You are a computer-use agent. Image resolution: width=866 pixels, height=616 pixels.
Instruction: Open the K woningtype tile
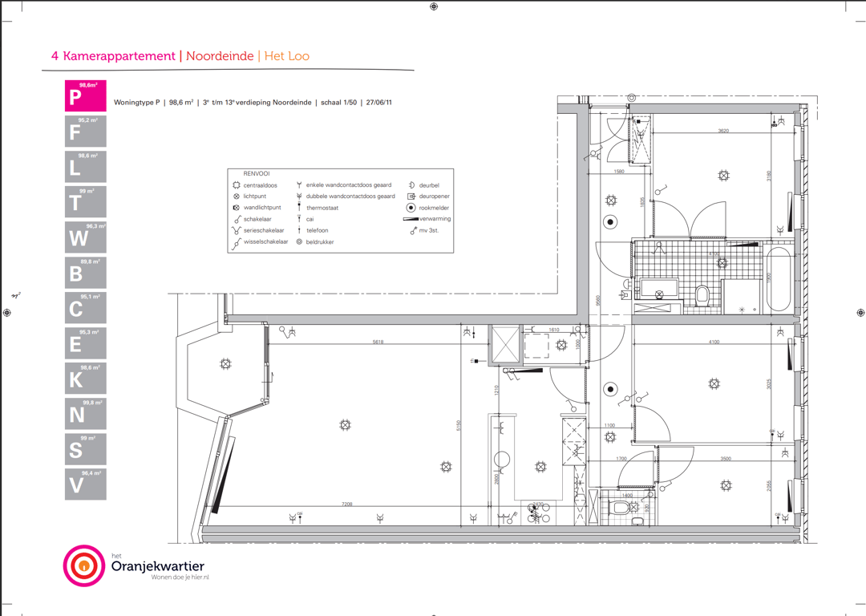coord(86,379)
